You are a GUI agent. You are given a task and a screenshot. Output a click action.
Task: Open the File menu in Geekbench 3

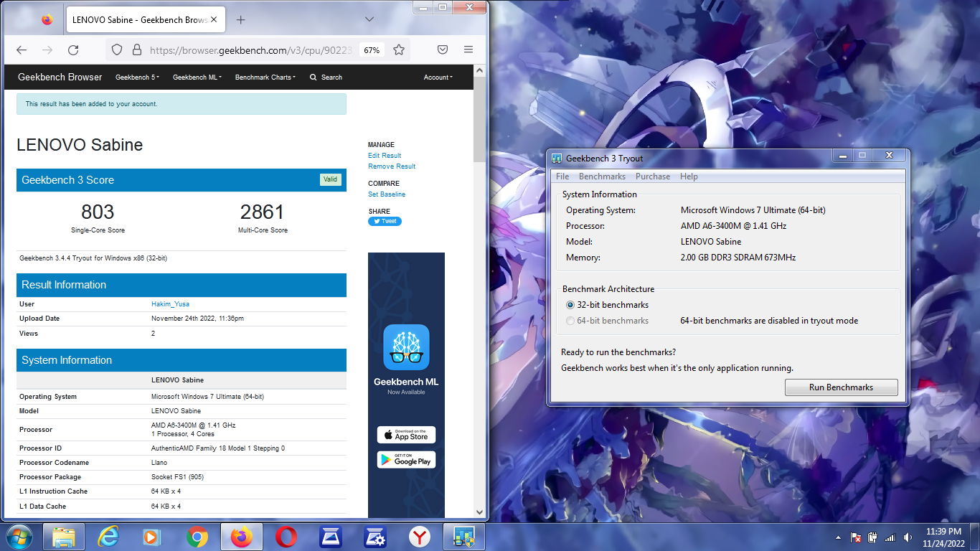[x=562, y=176]
